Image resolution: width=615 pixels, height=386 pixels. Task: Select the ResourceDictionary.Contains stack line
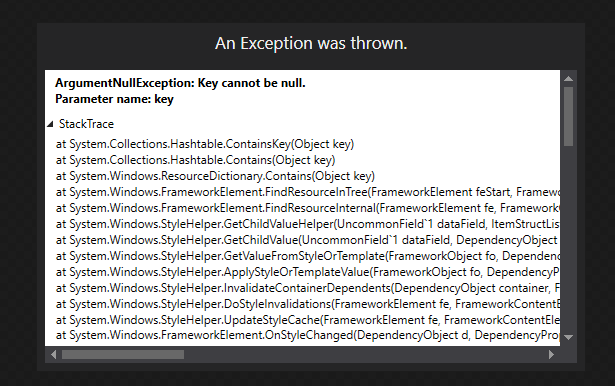(215, 176)
